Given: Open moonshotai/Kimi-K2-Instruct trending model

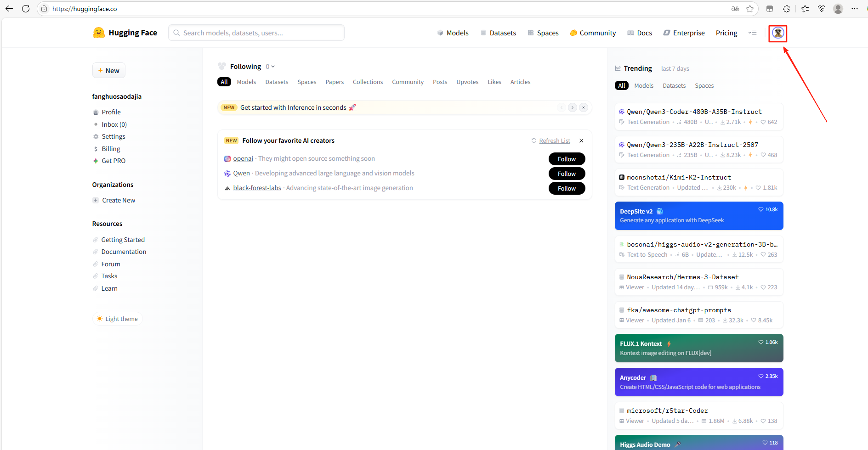Looking at the screenshot, I should click(699, 182).
